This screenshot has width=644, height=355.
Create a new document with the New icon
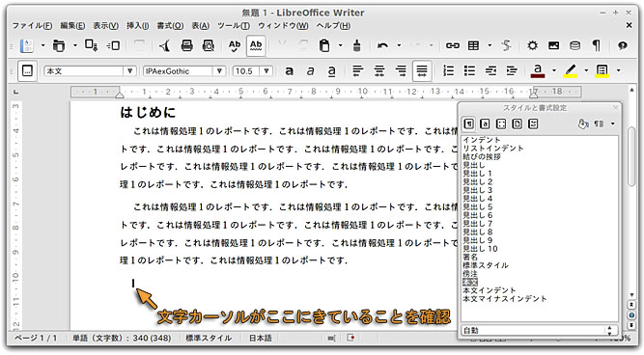[x=27, y=45]
